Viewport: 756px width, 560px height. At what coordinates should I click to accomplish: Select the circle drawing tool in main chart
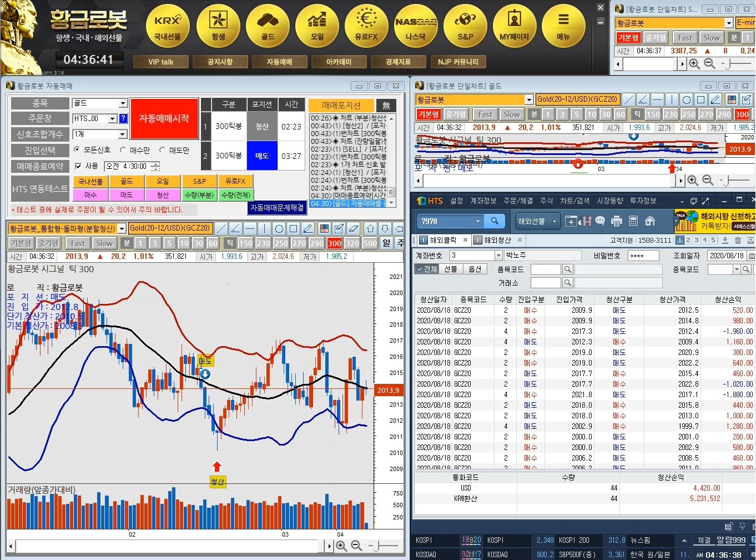[x=279, y=228]
